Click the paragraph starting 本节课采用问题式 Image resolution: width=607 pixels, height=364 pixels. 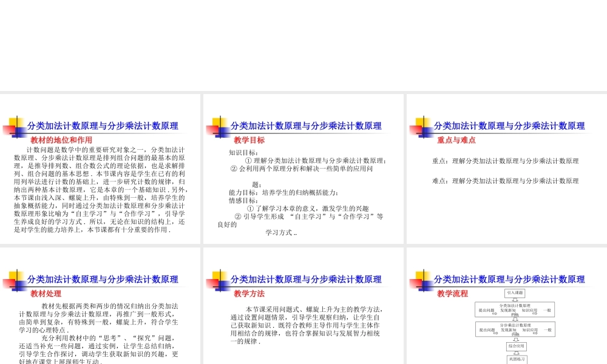pos(307,325)
